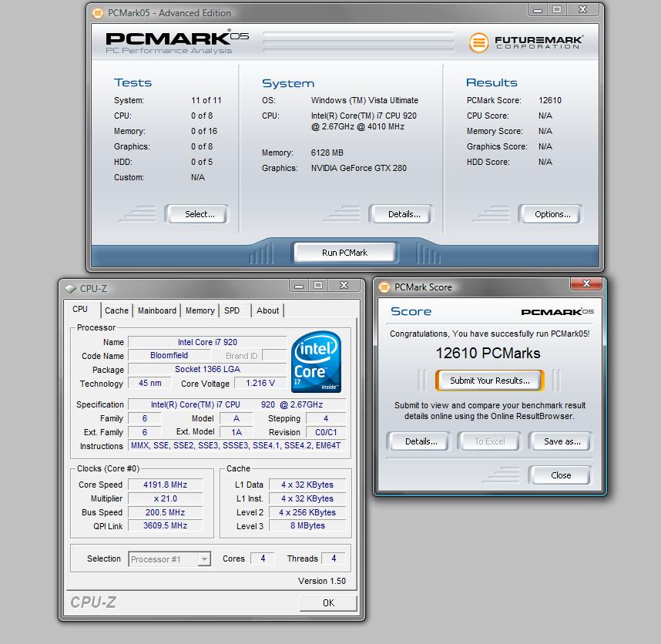This screenshot has height=644, width=661.
Task: Click the Bus Speed value 200.5 MHz
Action: (x=165, y=512)
